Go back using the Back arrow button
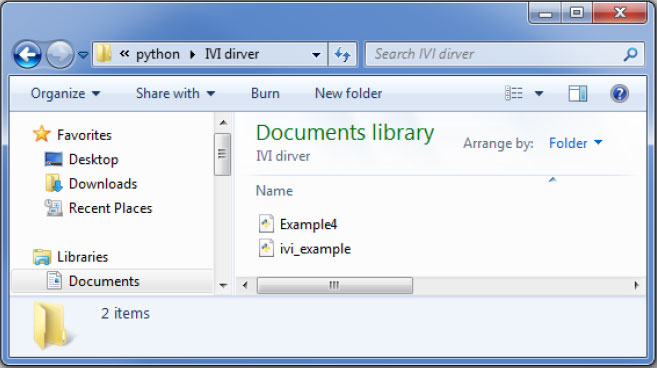The image size is (657, 368). point(27,54)
